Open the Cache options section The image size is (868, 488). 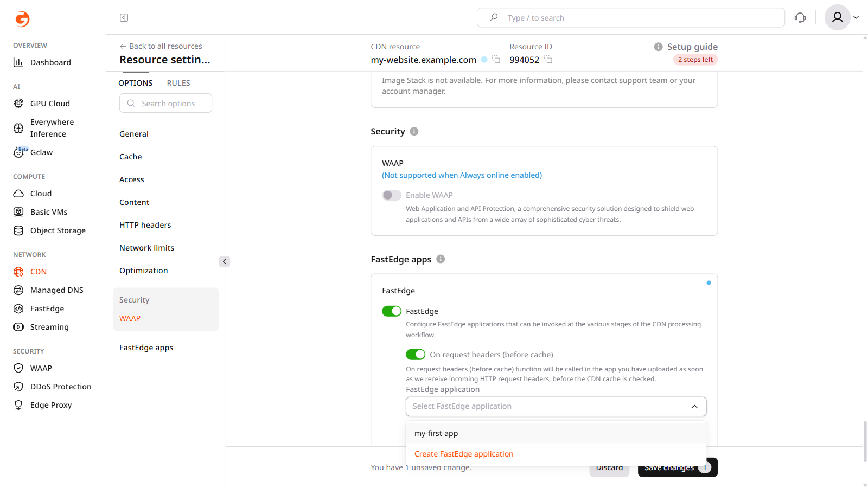(131, 157)
